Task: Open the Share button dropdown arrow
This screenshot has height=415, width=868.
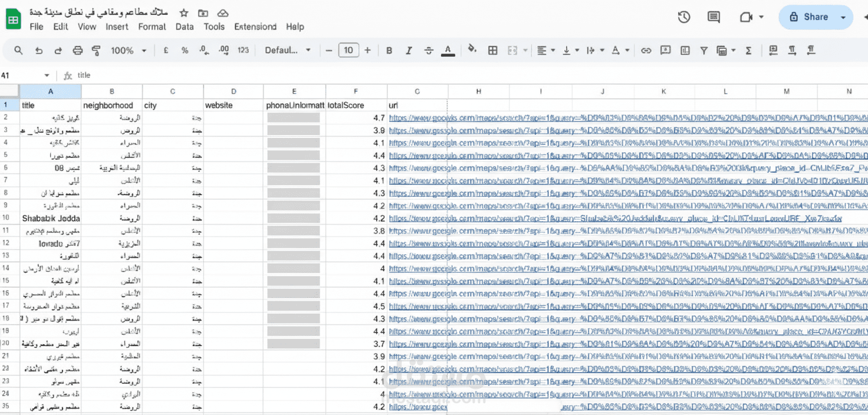Action: pos(843,17)
